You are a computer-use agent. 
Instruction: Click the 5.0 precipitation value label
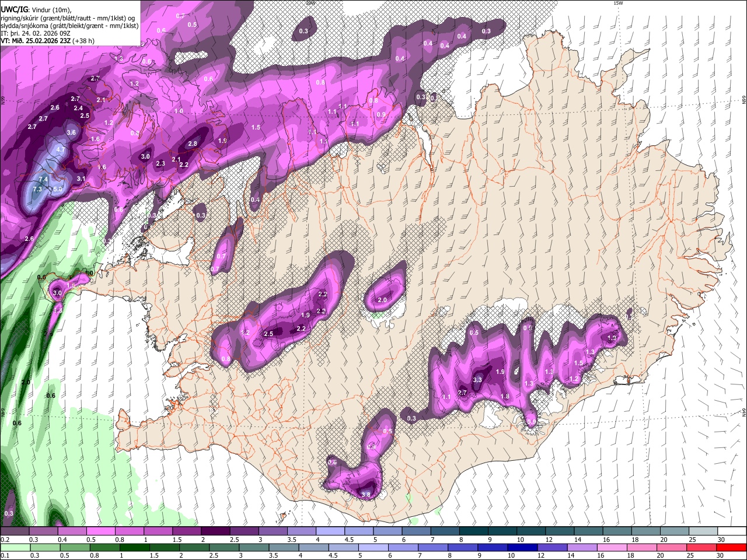[x=58, y=190]
